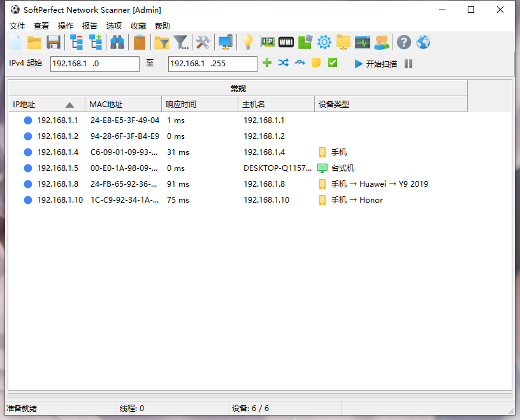This screenshot has height=420, width=520.
Task: Click device type 手机 → Huawei → Y9 2019
Action: (380, 184)
